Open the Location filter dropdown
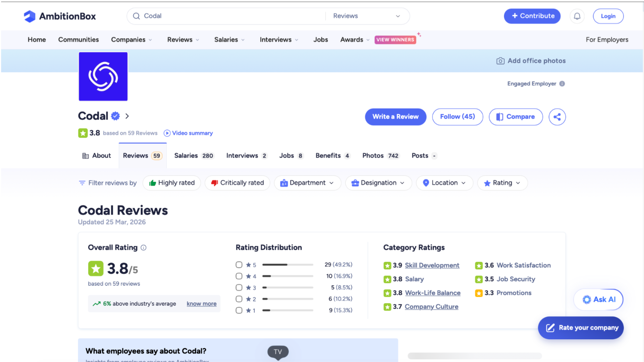Screen dimensions: 644x362 click(x=444, y=183)
